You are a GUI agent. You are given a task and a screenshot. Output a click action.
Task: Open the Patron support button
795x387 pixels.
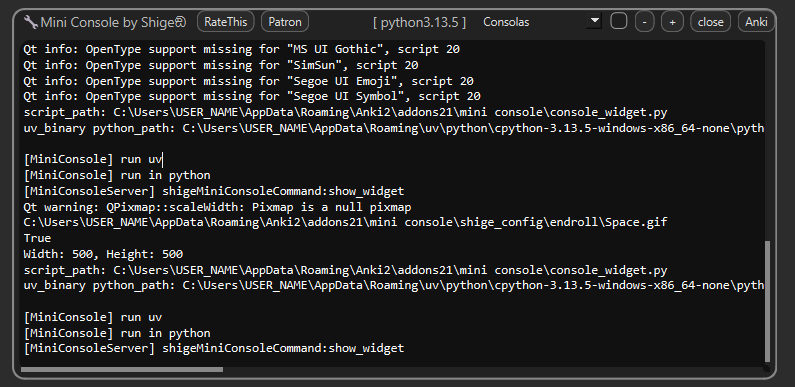pos(284,22)
